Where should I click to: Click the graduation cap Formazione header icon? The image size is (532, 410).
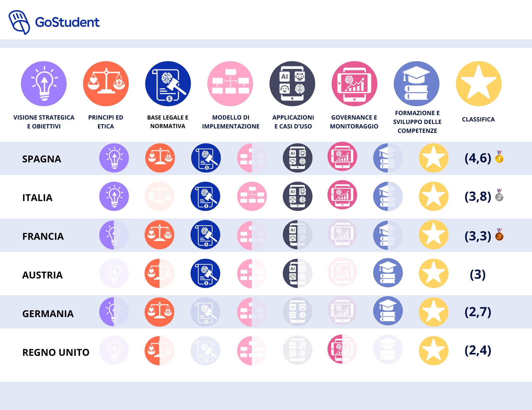417,84
